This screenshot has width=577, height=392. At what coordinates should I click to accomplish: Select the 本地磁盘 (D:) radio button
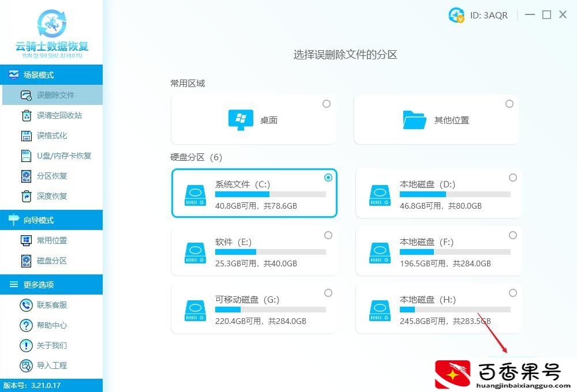tap(512, 178)
